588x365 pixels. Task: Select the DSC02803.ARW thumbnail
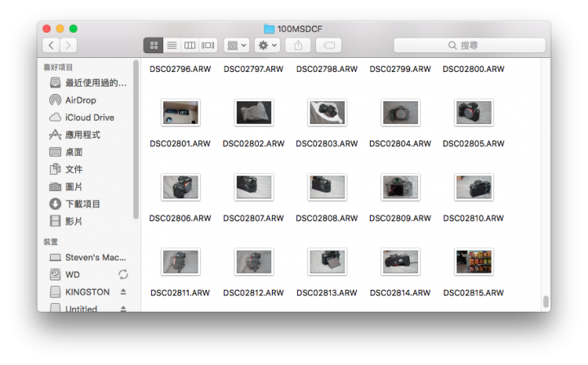click(x=327, y=113)
